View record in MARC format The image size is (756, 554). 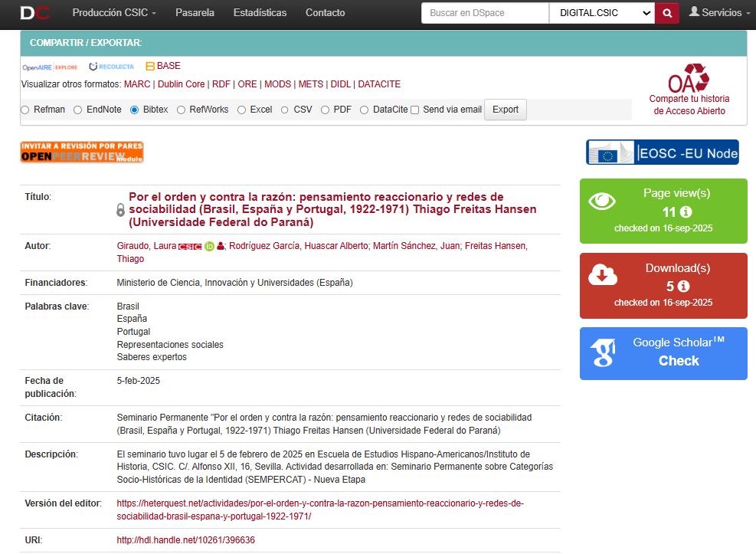(137, 84)
